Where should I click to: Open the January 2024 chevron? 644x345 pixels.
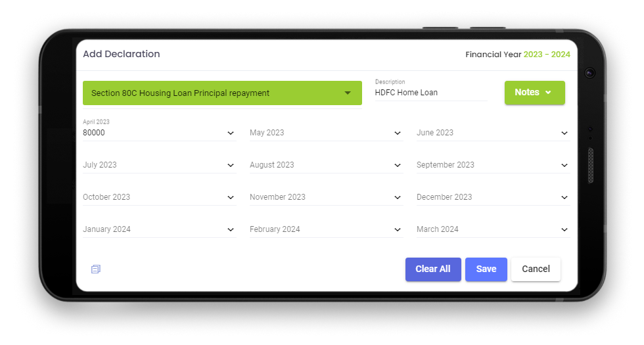tap(231, 229)
